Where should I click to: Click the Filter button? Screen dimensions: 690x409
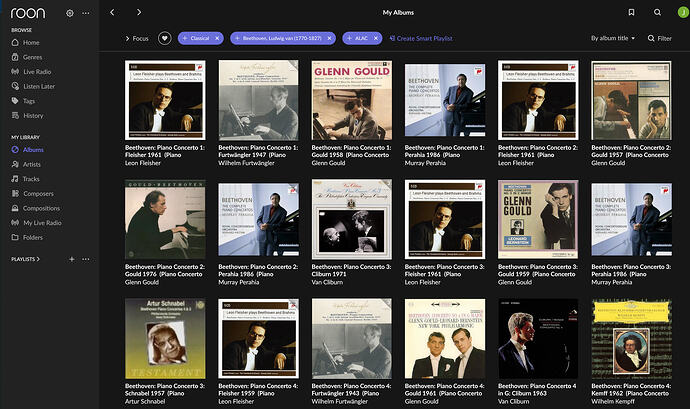tap(659, 38)
